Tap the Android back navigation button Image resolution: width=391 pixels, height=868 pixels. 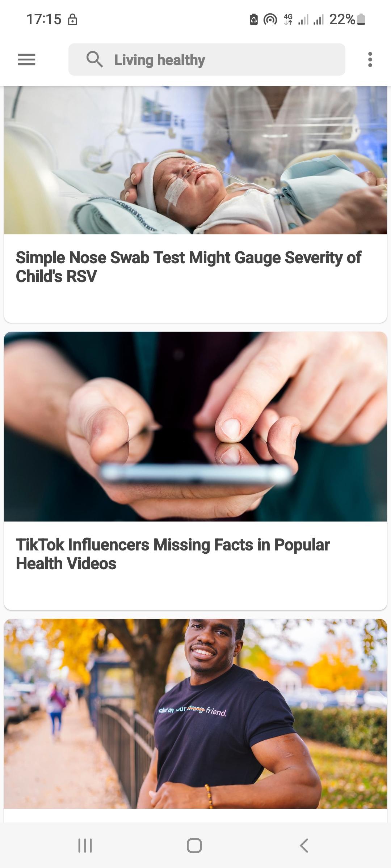tap(304, 845)
